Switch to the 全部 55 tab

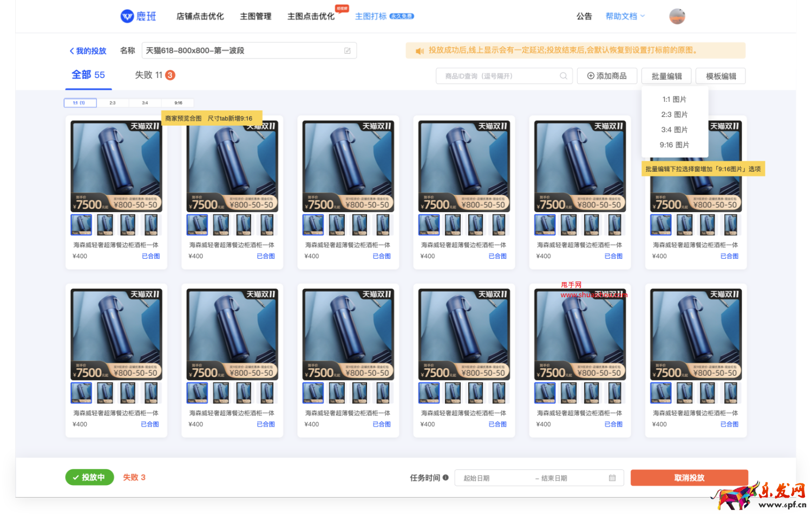88,75
